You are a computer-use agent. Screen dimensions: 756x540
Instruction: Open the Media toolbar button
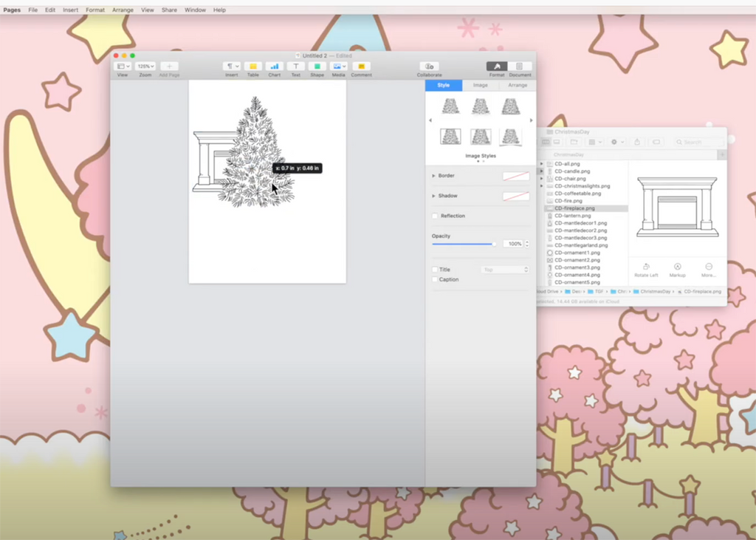pyautogui.click(x=339, y=66)
